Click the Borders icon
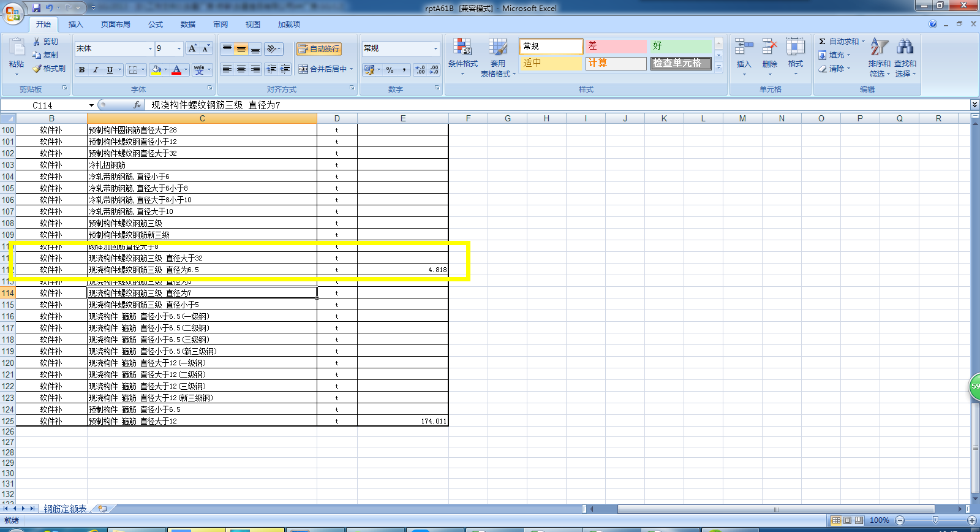980x532 pixels. (x=133, y=70)
